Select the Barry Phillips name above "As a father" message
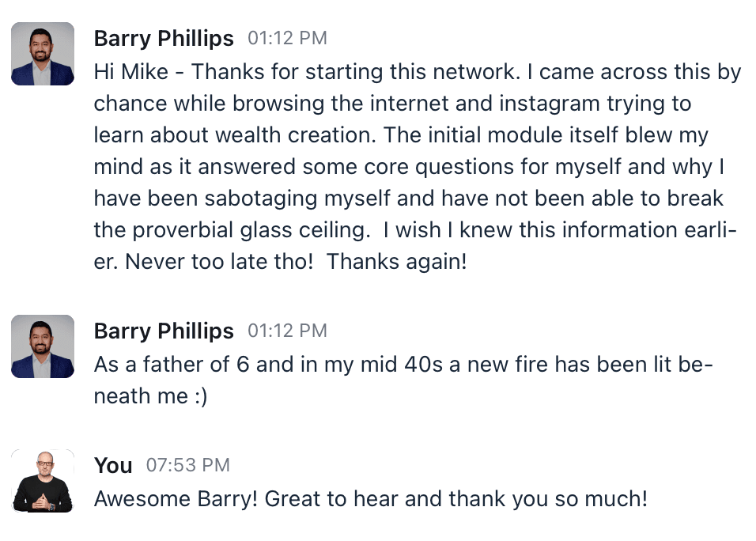The width and height of the screenshot is (756, 541). (x=164, y=331)
